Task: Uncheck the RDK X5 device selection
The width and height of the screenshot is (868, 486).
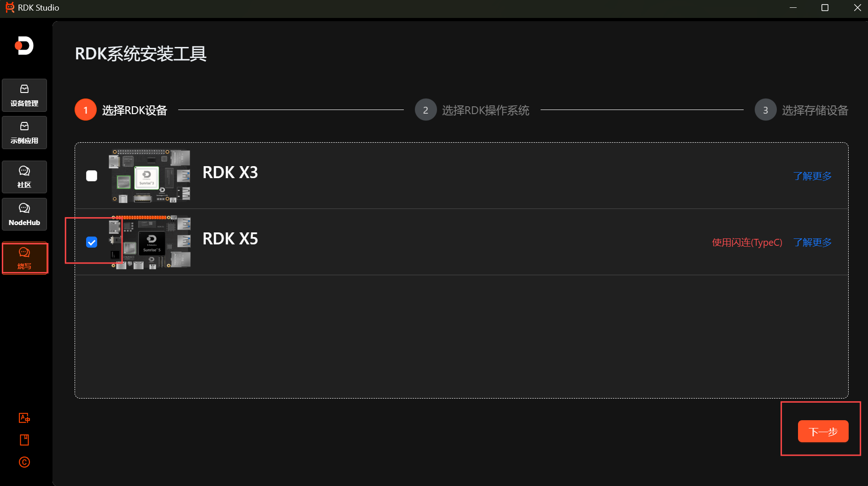Action: (92, 242)
